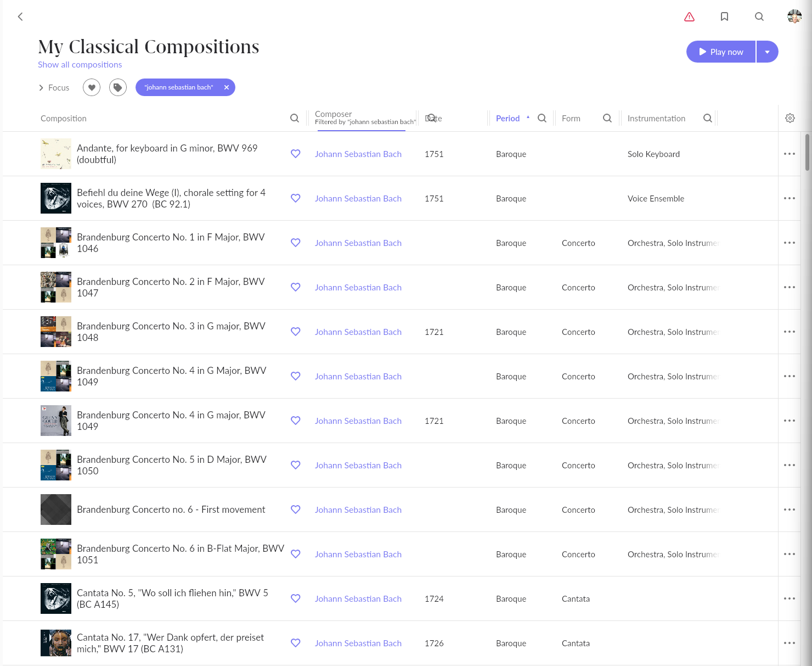Image resolution: width=812 pixels, height=666 pixels.
Task: Click the red warning alert icon
Action: click(689, 17)
